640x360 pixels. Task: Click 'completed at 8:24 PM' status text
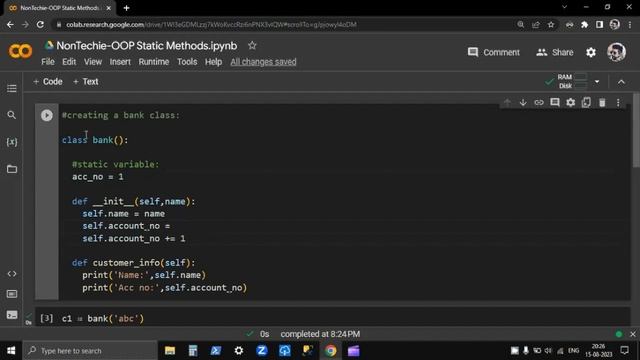coord(320,334)
